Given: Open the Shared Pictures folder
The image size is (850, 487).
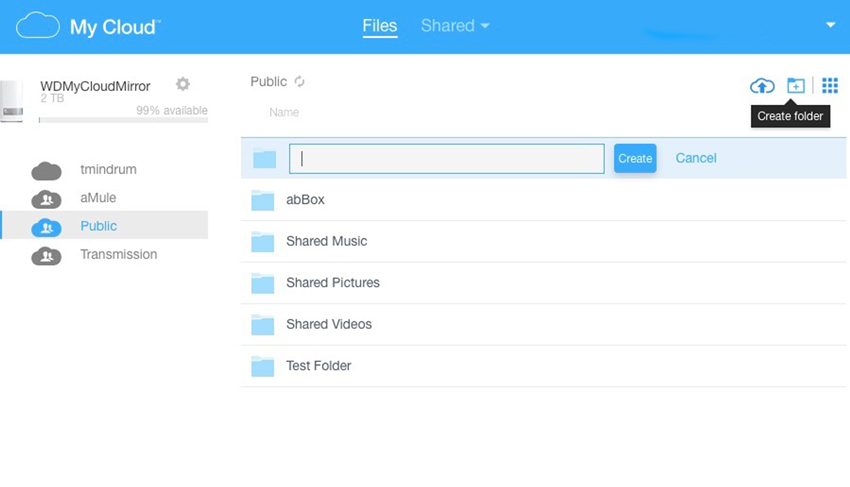Looking at the screenshot, I should [333, 283].
